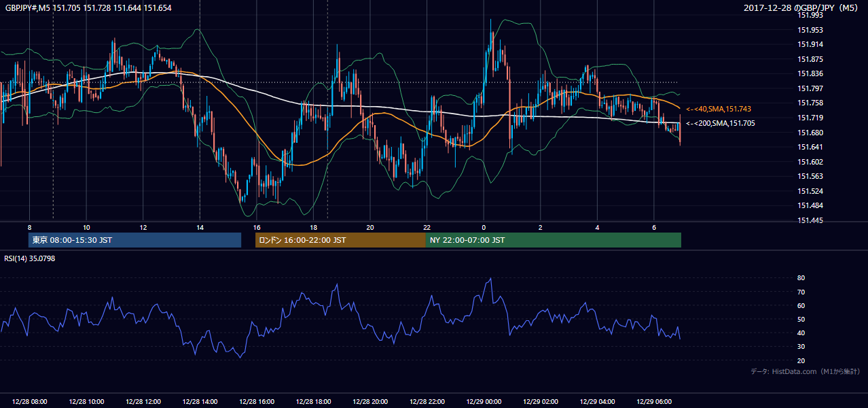Click price axis value 151.836
Viewport: 868px width, 408px height.
click(x=810, y=74)
